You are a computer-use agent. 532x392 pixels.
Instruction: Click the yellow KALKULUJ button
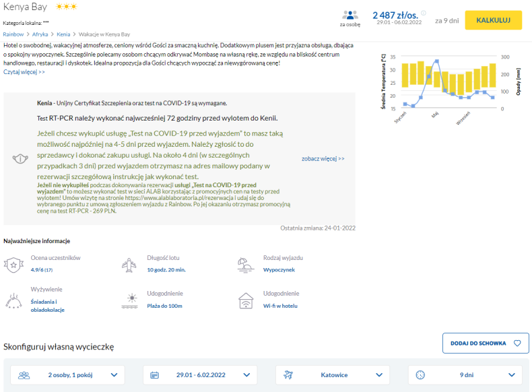tap(493, 20)
